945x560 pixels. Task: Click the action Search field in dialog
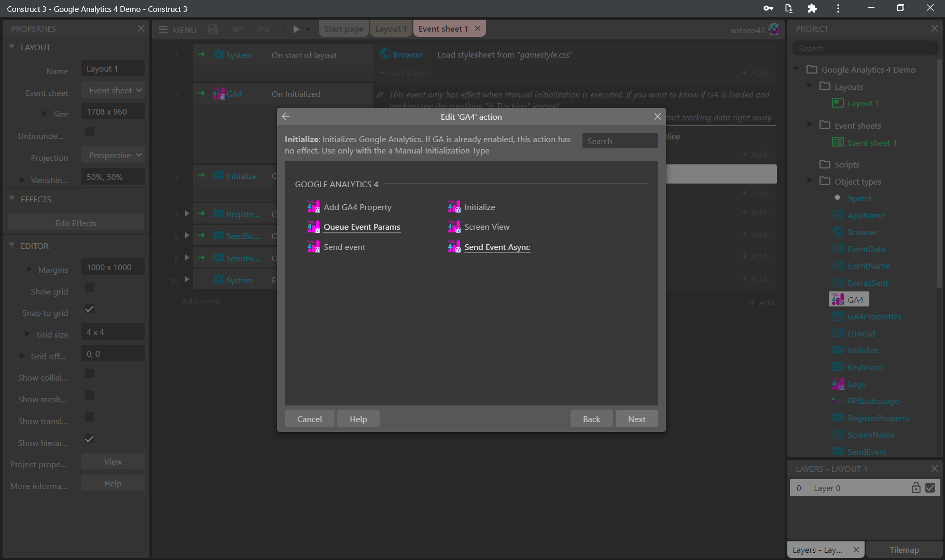pyautogui.click(x=620, y=141)
